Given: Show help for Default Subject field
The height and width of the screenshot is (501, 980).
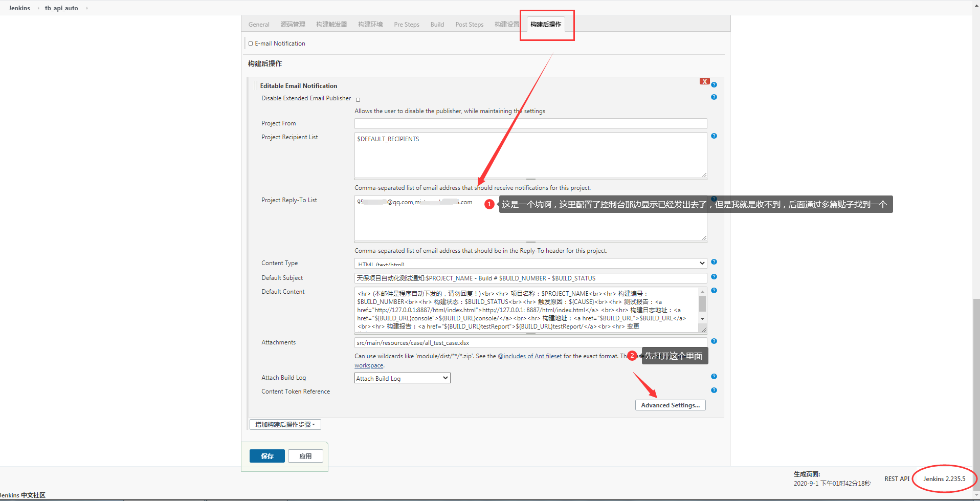Looking at the screenshot, I should pyautogui.click(x=714, y=277).
